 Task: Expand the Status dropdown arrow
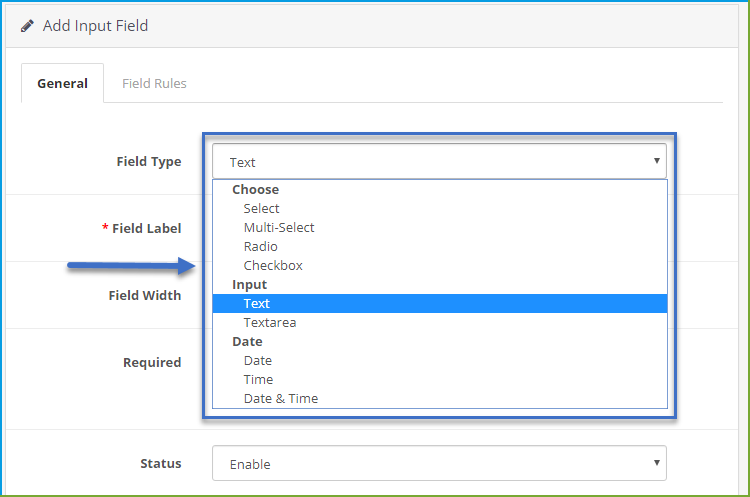pyautogui.click(x=657, y=463)
